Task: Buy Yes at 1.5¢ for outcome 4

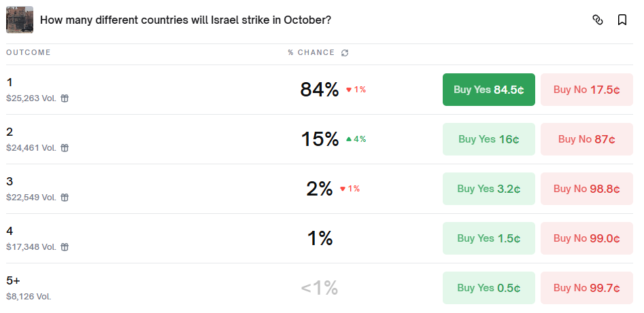Action: (489, 238)
